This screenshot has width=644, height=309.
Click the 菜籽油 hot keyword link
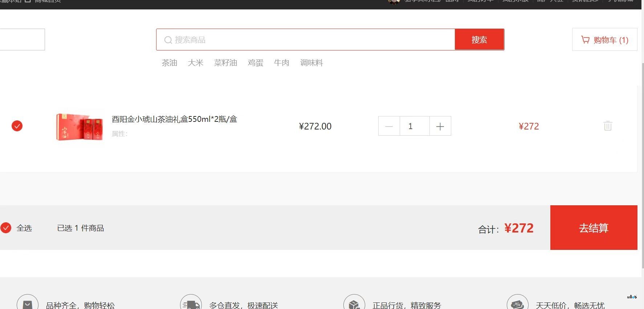pos(225,63)
